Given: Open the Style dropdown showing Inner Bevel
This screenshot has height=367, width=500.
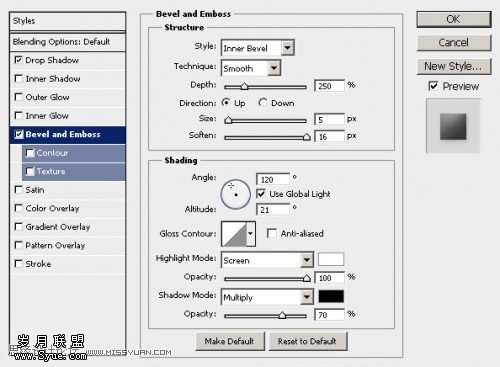Looking at the screenshot, I should (257, 48).
